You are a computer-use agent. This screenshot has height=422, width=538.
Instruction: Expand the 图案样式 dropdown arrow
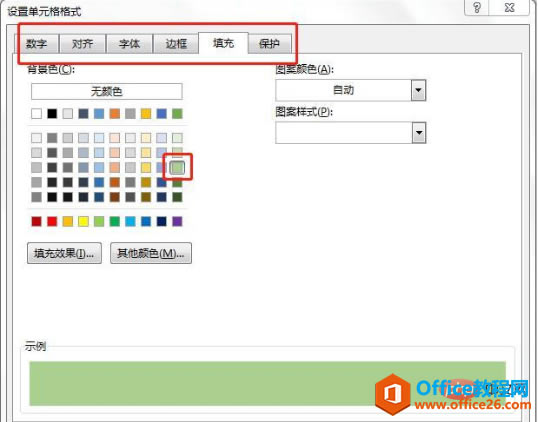point(419,132)
